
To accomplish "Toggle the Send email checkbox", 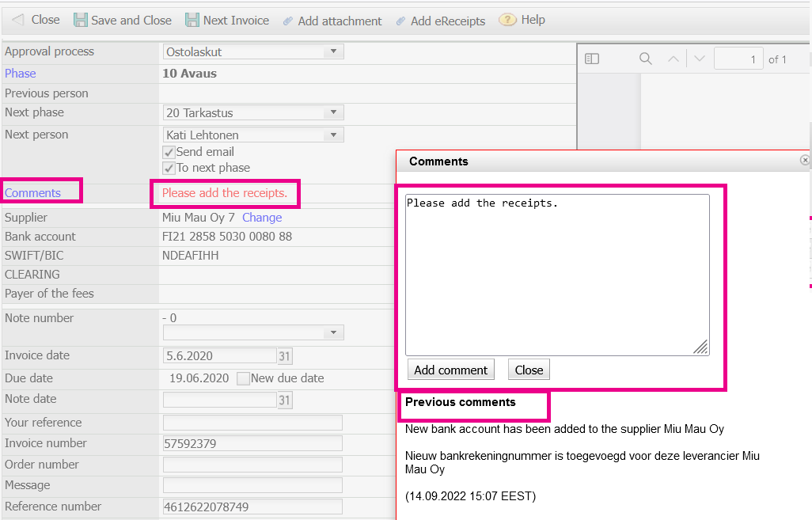I will pos(169,152).
